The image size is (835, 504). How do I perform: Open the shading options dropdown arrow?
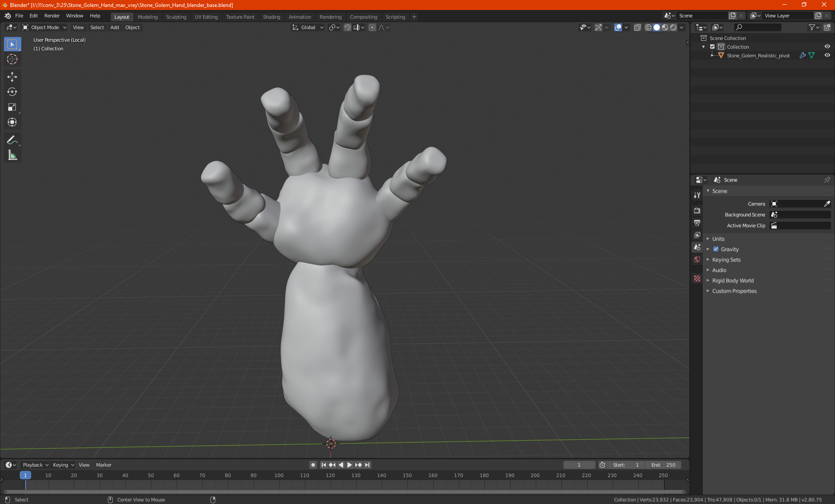(681, 27)
